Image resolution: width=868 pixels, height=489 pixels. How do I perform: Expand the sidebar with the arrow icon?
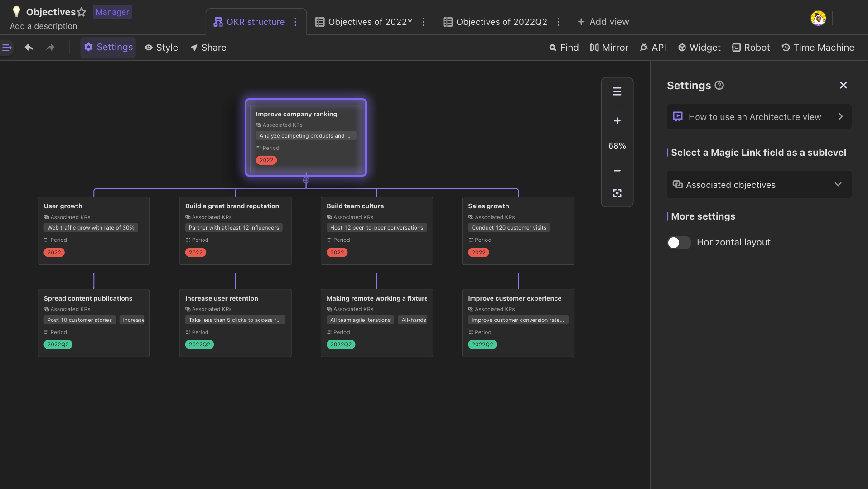[7, 47]
